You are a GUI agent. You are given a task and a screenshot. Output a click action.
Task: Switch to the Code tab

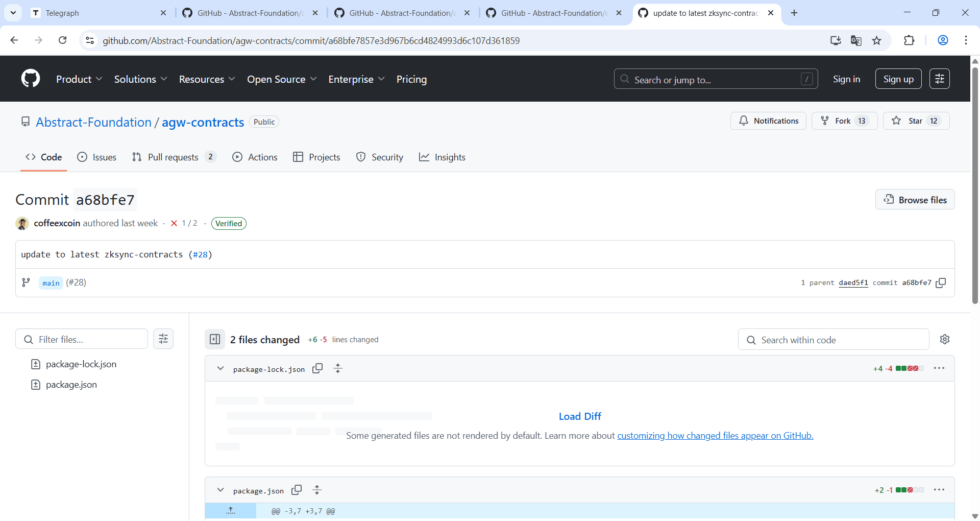click(x=44, y=157)
